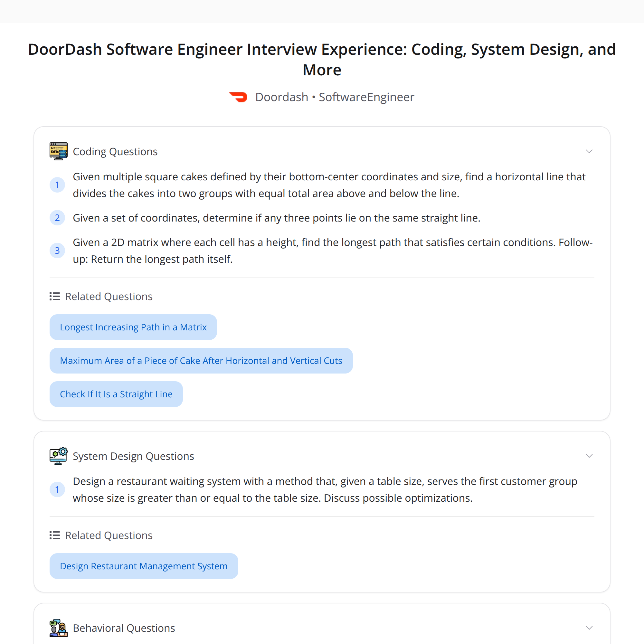Click the 2D matrix longest path question text
This screenshot has height=644, width=644.
[x=333, y=251]
